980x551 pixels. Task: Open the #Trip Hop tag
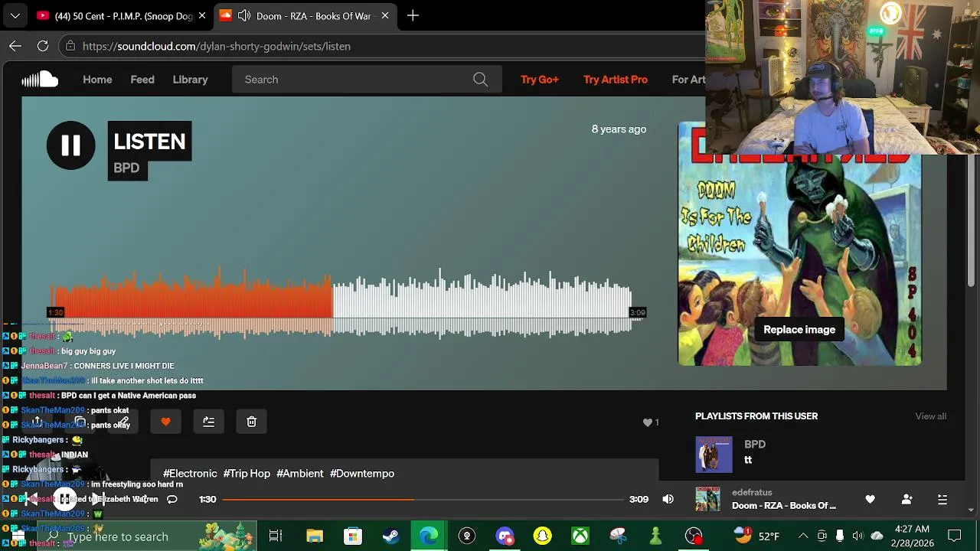[247, 474]
